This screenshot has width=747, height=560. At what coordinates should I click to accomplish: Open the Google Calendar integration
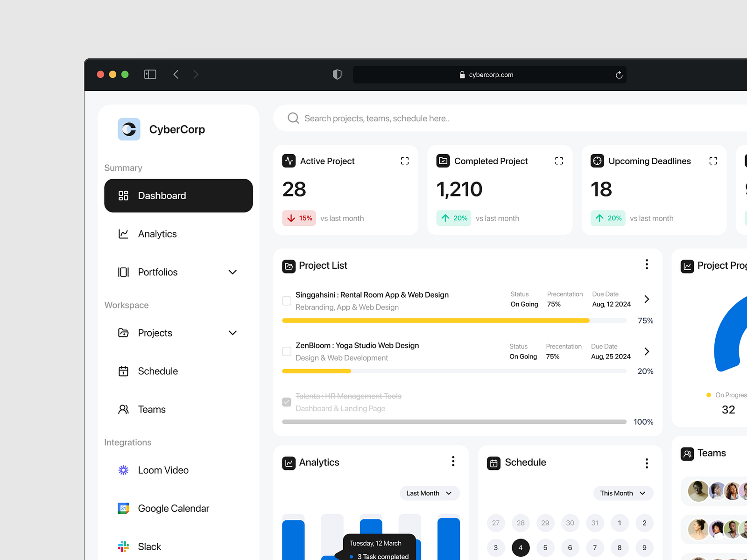pyautogui.click(x=173, y=508)
